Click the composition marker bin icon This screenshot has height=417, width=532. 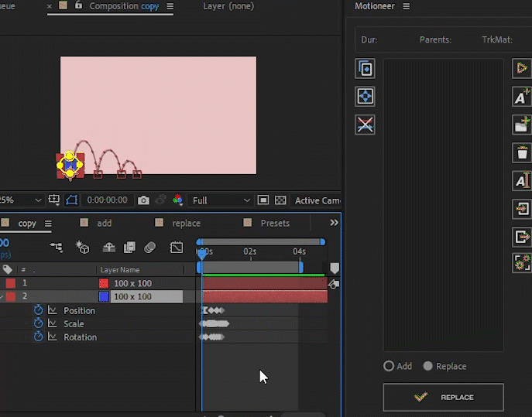click(x=335, y=268)
